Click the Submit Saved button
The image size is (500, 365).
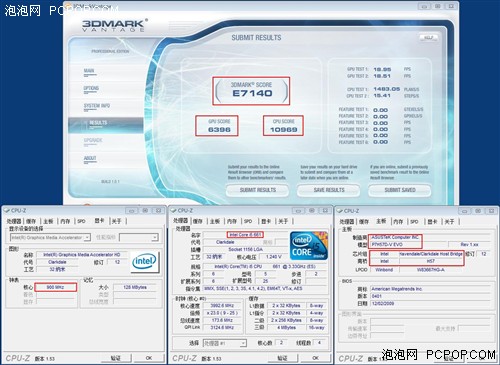[x=400, y=190]
